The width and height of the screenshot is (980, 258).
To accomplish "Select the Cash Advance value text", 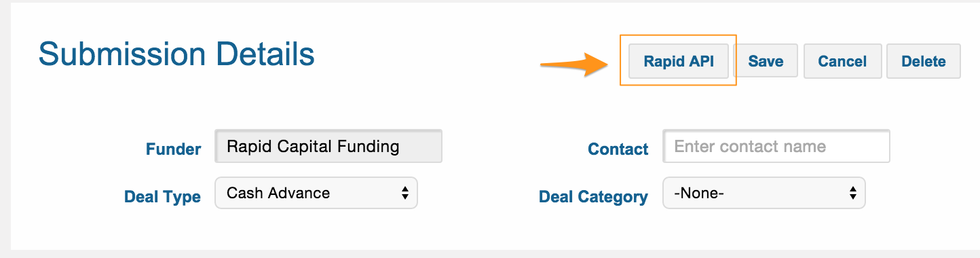I will [278, 193].
